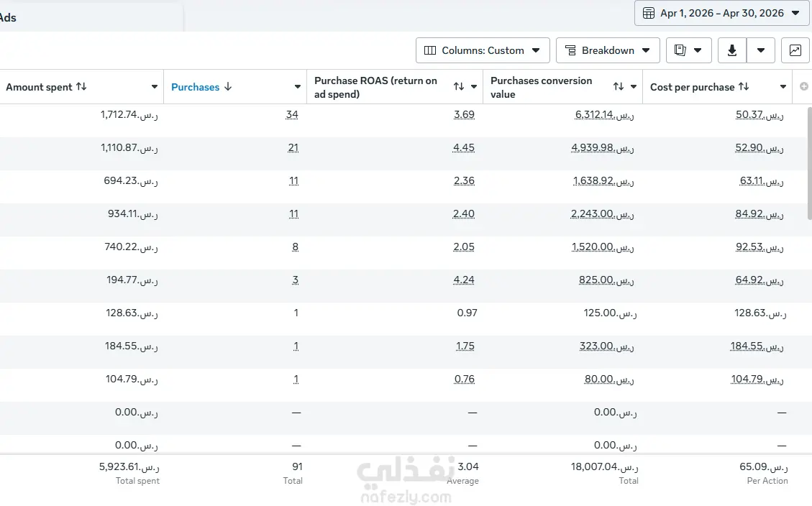The width and height of the screenshot is (812, 506).
Task: Click the calendar icon in date range
Action: coord(648,13)
